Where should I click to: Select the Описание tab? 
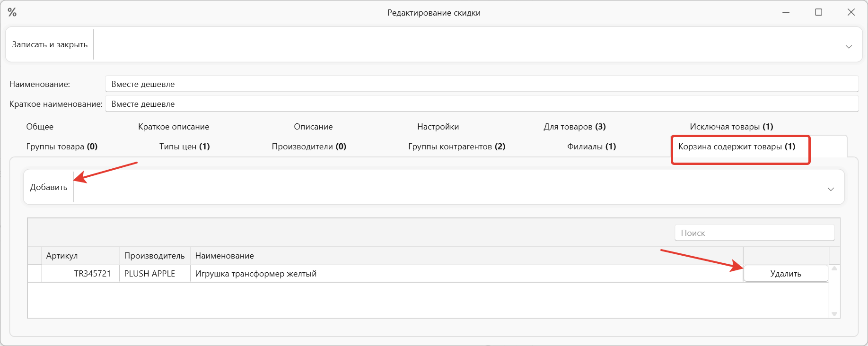click(x=313, y=127)
